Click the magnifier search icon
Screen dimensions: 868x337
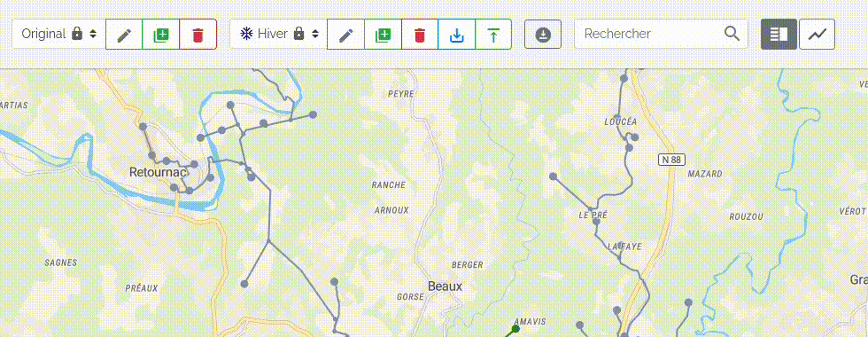(732, 34)
